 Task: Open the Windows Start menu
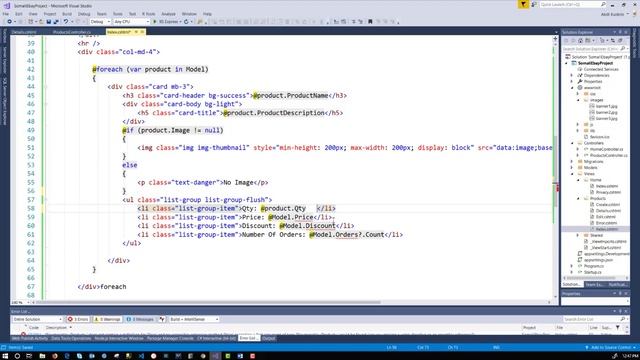point(5,356)
